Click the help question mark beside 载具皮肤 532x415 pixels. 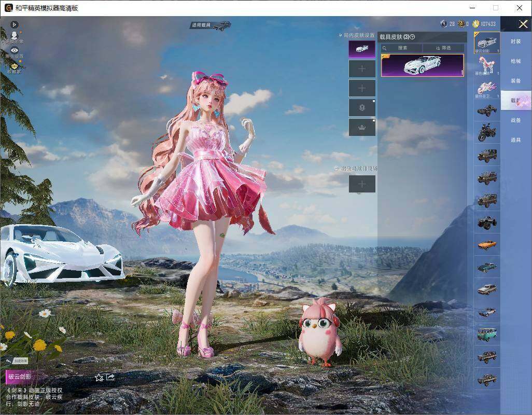[x=413, y=37]
